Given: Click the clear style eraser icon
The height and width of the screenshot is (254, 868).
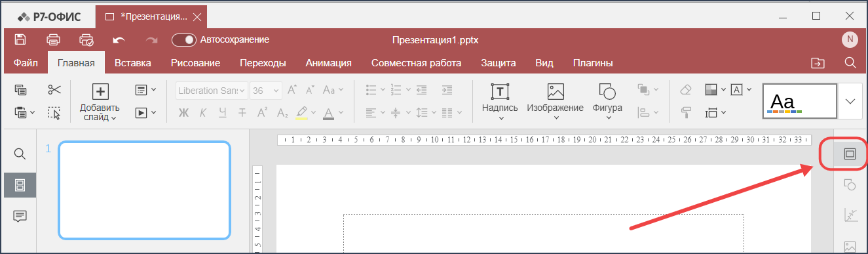Looking at the screenshot, I should (x=686, y=90).
